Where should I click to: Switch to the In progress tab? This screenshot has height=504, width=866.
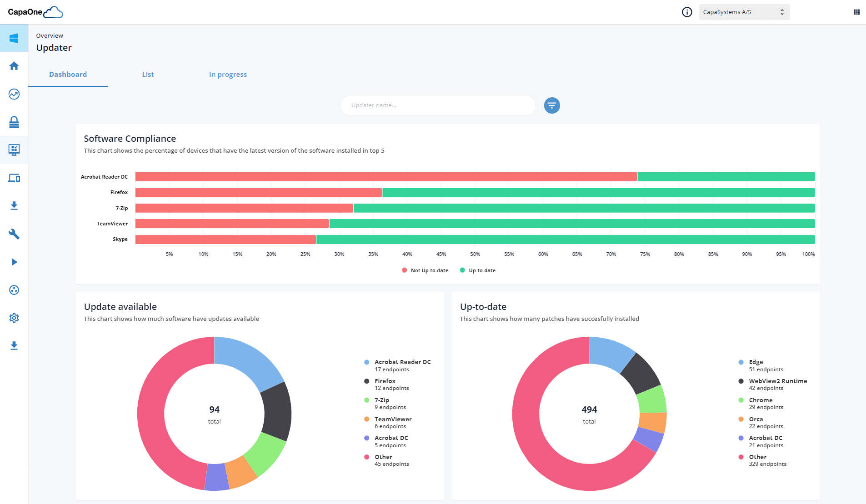(x=228, y=75)
